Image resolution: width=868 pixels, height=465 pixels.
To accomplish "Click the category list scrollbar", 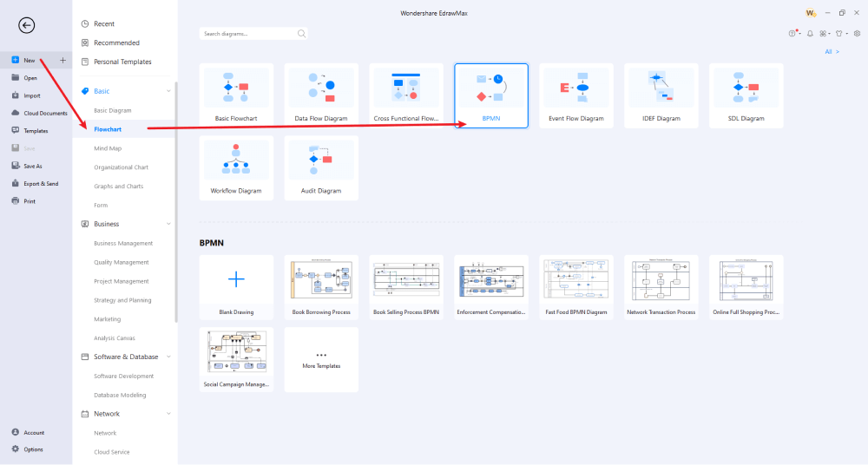I will [176, 202].
